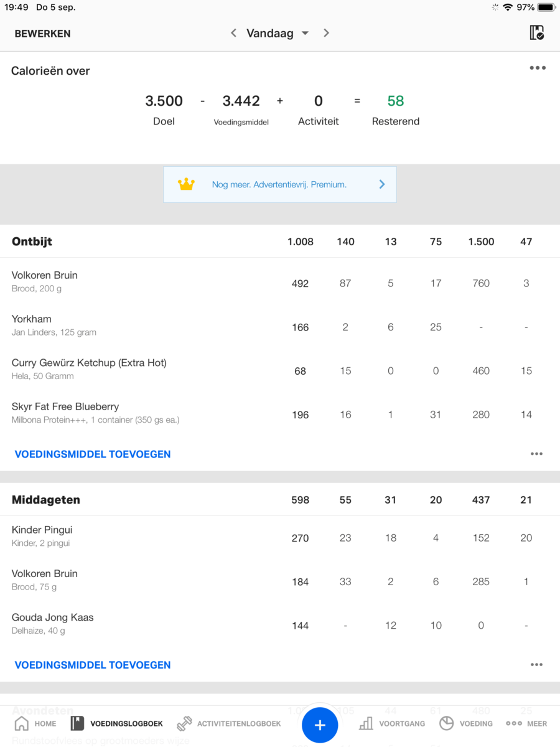The image size is (560, 747).
Task: Add food under Middageten
Action: [93, 665]
